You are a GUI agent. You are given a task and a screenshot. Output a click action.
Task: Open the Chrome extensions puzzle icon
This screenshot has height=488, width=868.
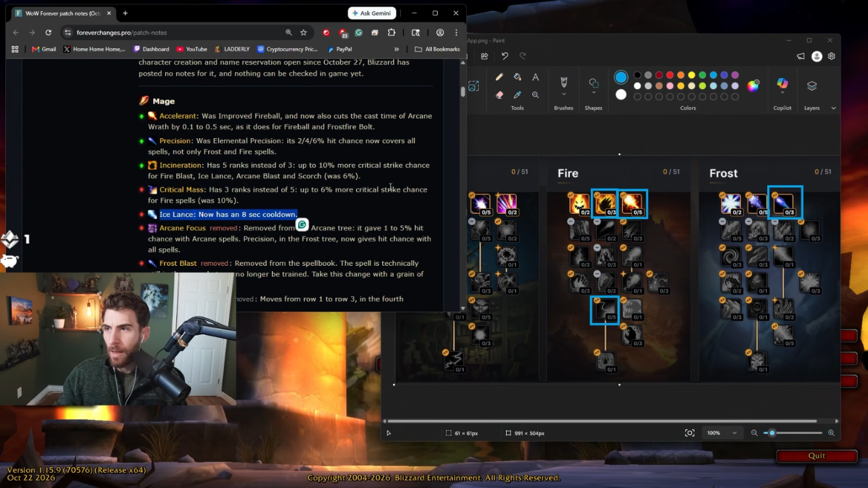[391, 32]
